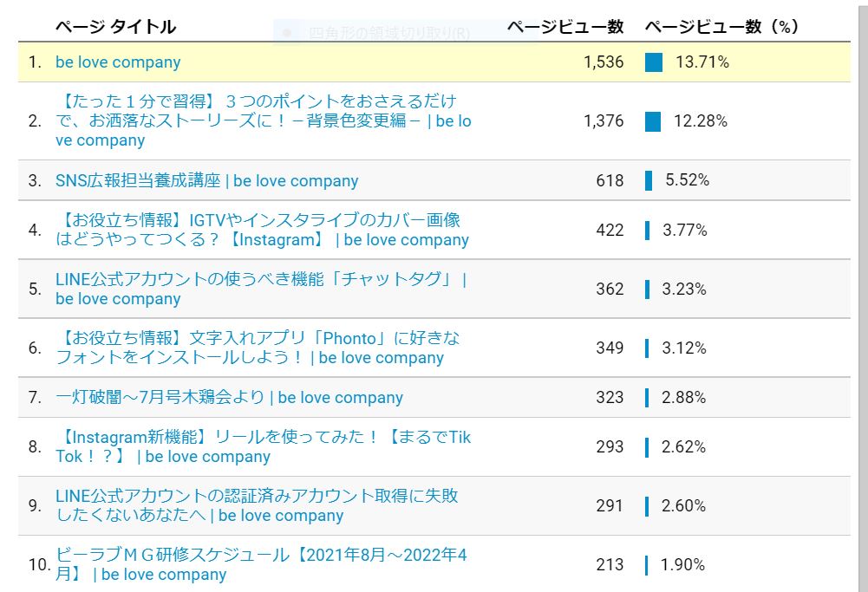The image size is (868, 592).
Task: Click the ビーラブＭＧ研修スケジュール page link
Action: point(260,564)
